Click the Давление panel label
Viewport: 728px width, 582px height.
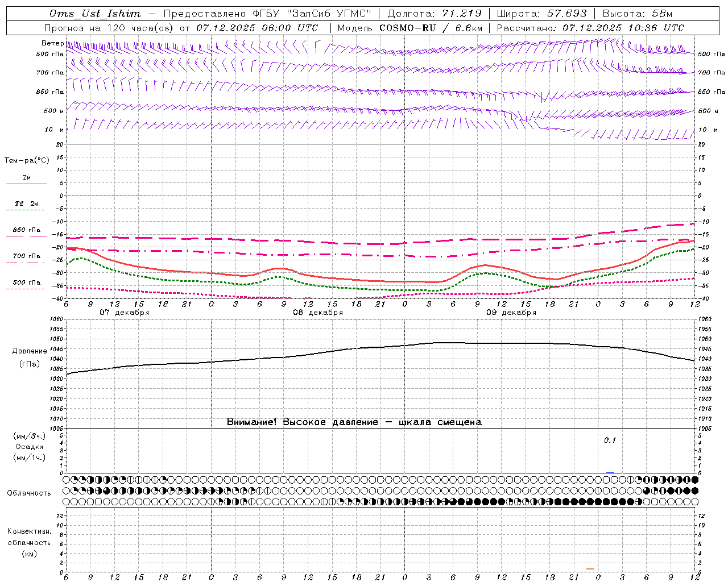[x=30, y=351]
